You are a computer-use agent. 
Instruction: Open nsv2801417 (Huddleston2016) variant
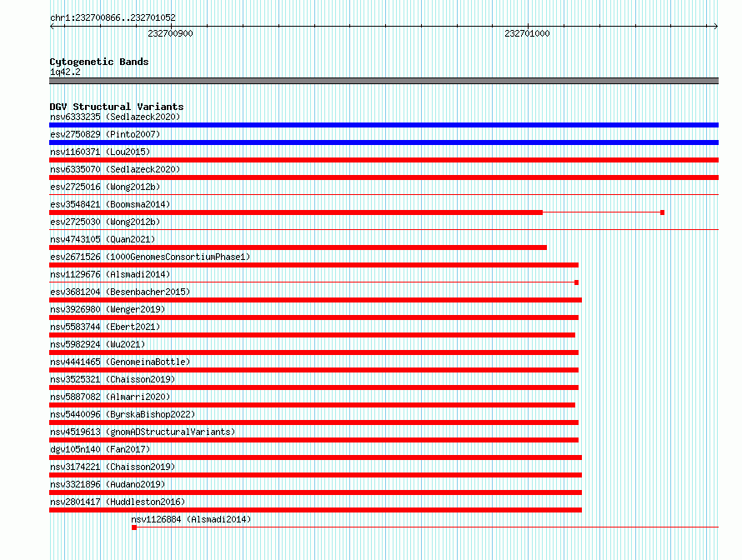coord(118,502)
